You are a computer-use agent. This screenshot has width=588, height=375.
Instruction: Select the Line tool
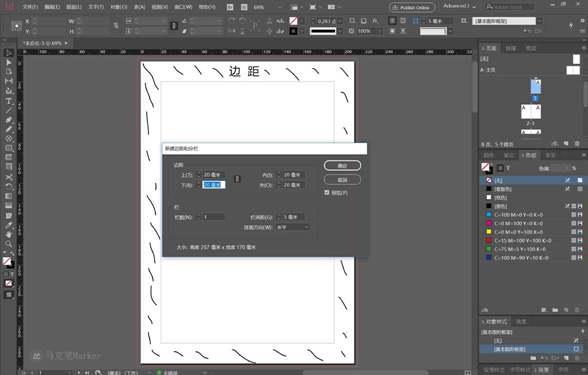pos(8,111)
